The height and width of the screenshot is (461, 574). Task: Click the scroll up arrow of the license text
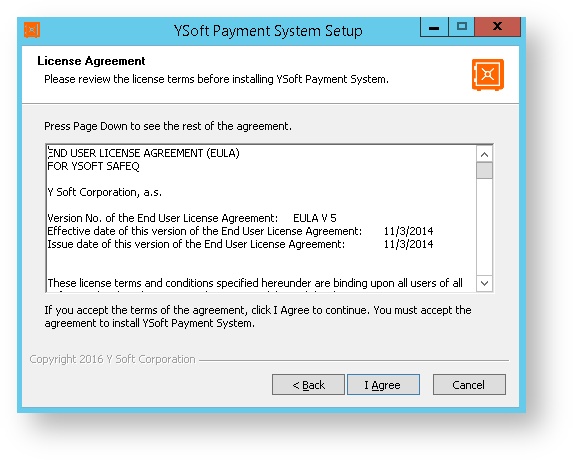click(484, 155)
